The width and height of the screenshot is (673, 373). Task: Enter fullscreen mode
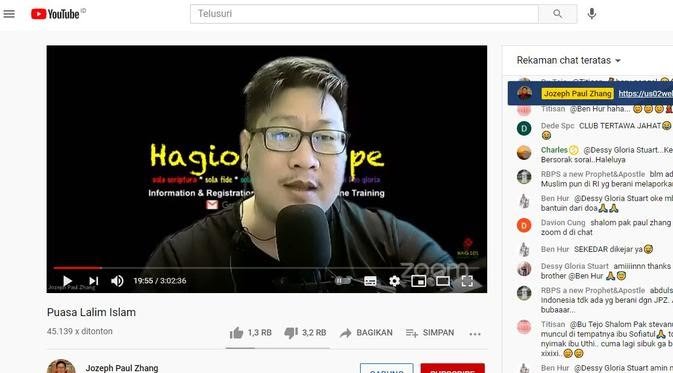pos(467,281)
